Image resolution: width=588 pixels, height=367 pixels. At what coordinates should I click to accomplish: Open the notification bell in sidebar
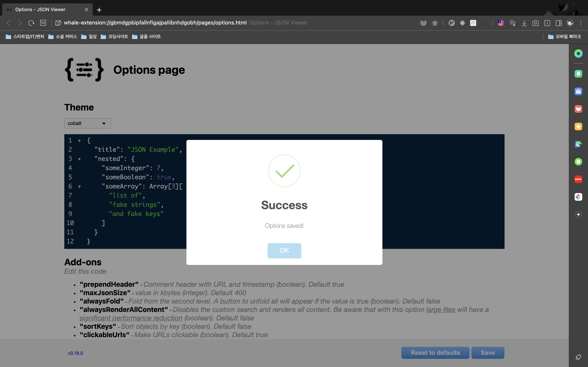(x=578, y=74)
